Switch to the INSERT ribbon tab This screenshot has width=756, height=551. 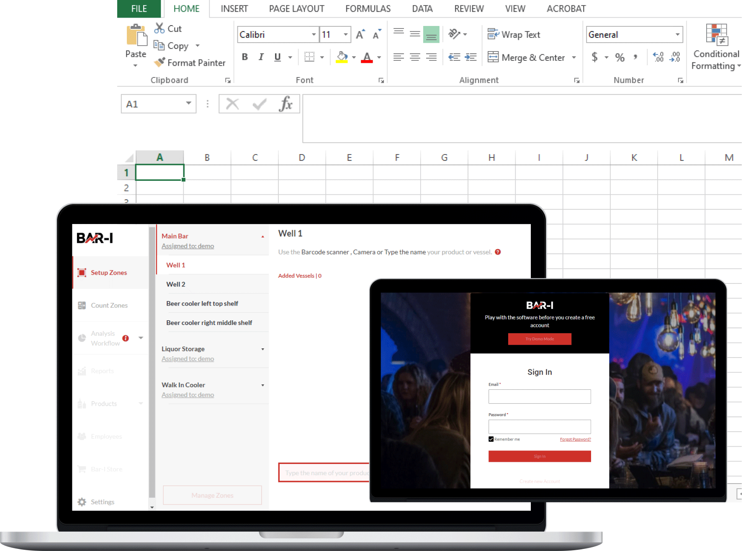tap(234, 9)
